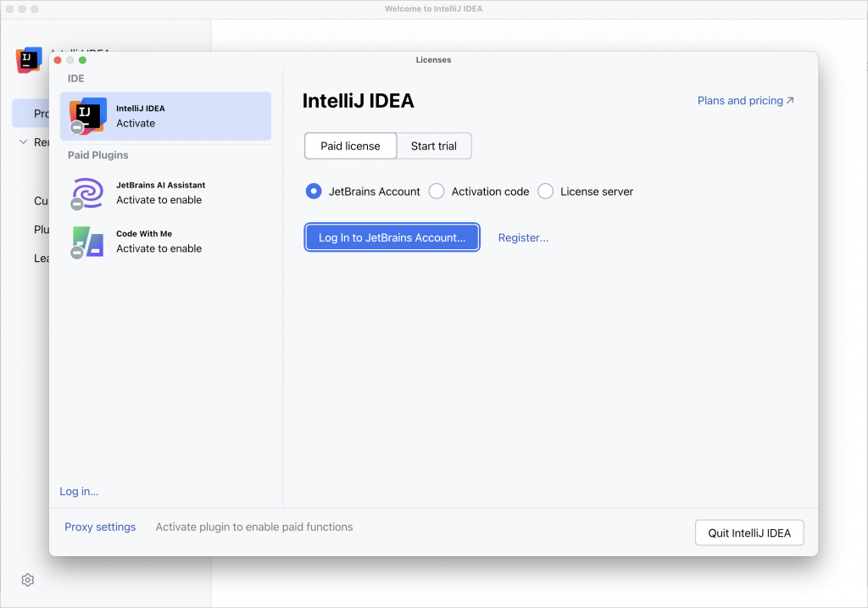Viewport: 868px width, 608px height.
Task: Select the Activation code radio option
Action: [437, 192]
